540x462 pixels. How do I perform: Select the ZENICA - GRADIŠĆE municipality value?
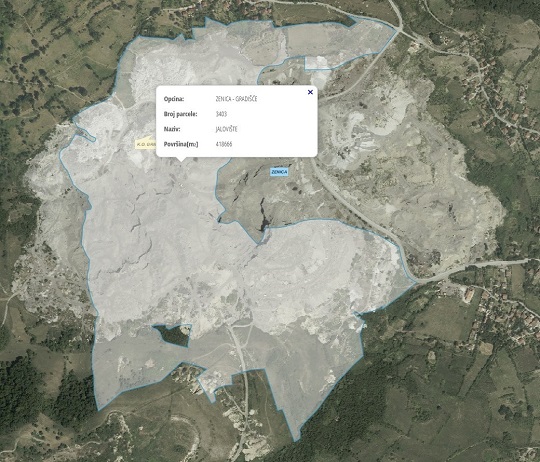236,99
